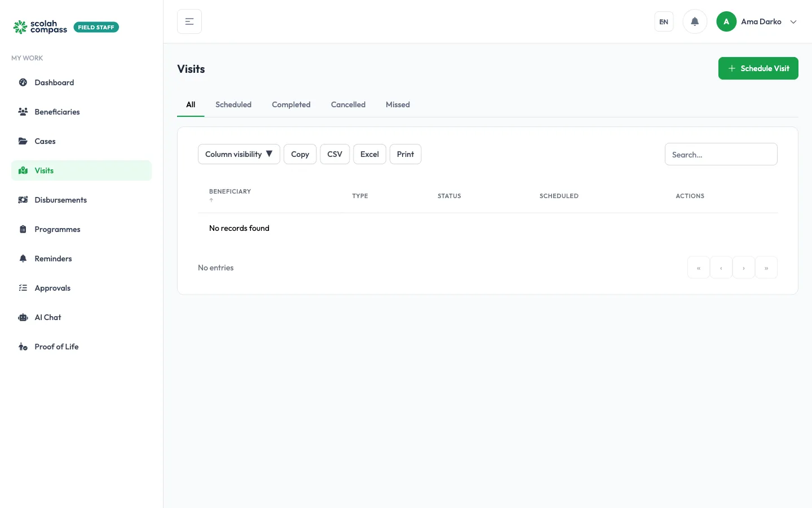Click the green avatar with letter A

(x=726, y=21)
